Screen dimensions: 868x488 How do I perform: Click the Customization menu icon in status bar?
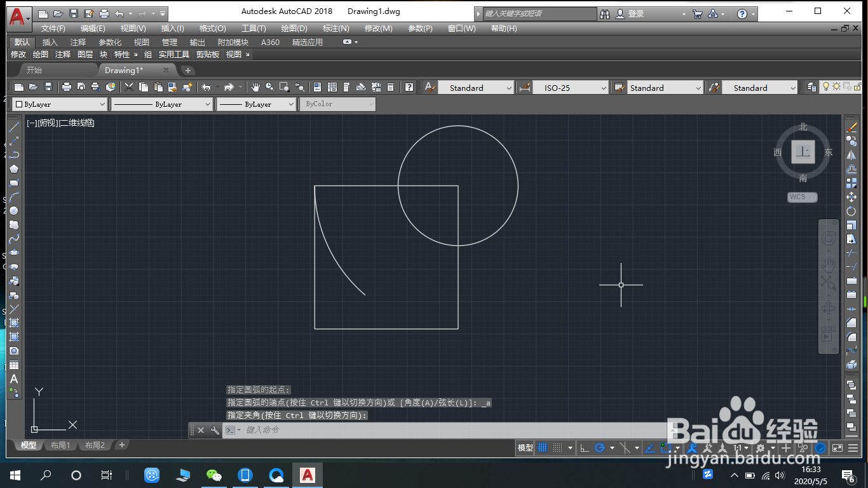click(853, 448)
